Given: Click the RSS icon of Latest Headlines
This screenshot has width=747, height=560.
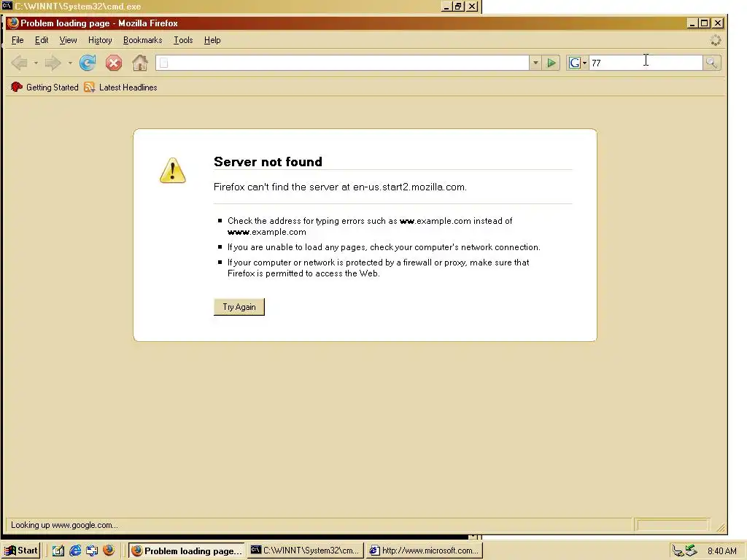Looking at the screenshot, I should 89,87.
